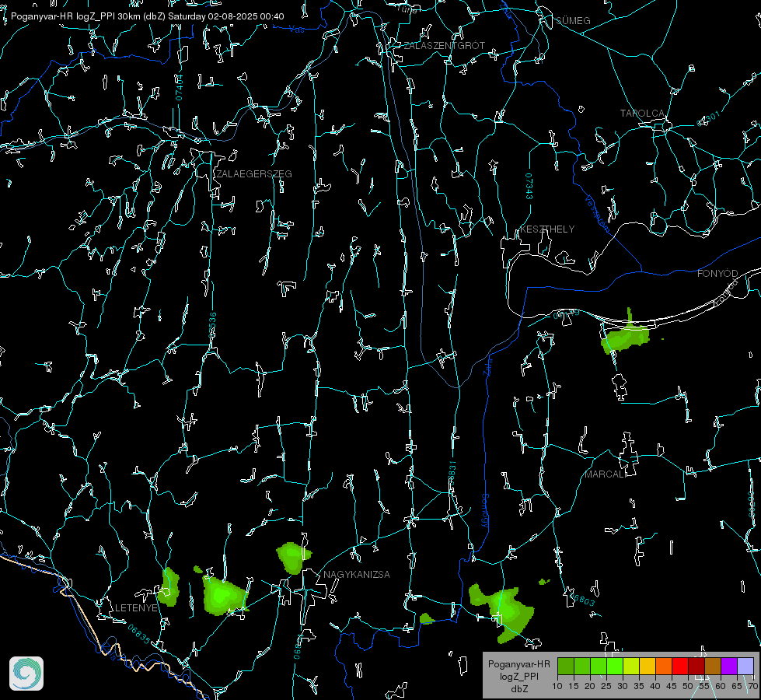
Task: Click the TAPOLCA town label
Action: click(642, 114)
